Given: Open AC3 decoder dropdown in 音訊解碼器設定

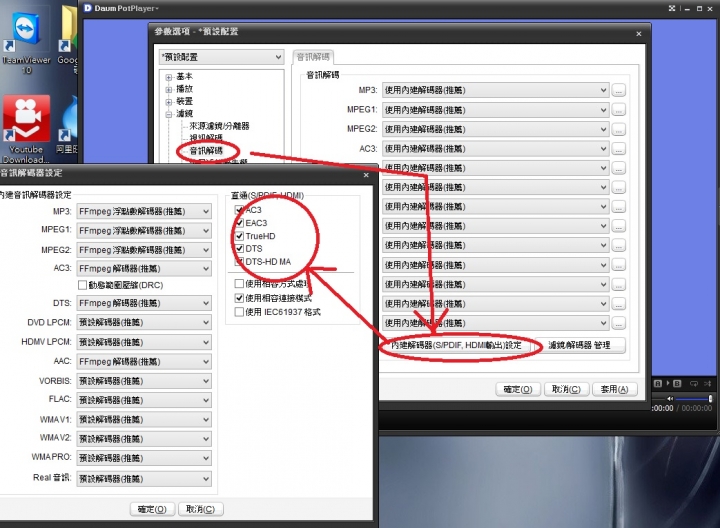Looking at the screenshot, I should point(144,269).
